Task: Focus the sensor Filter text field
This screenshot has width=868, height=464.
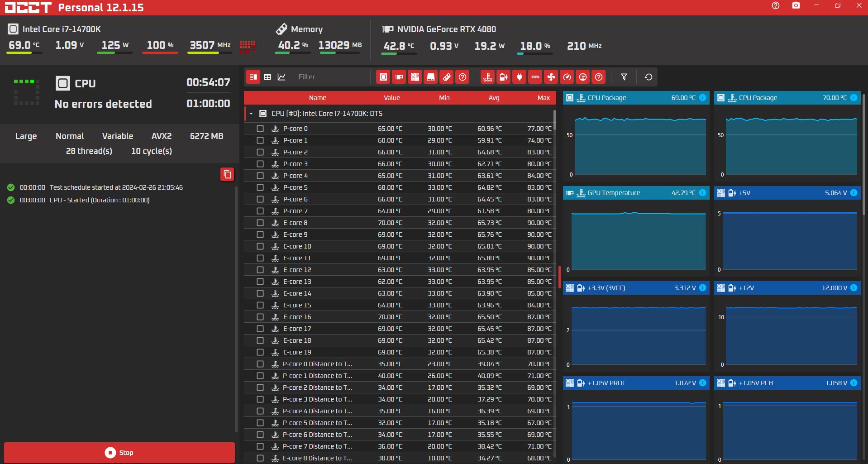Action: coord(331,77)
